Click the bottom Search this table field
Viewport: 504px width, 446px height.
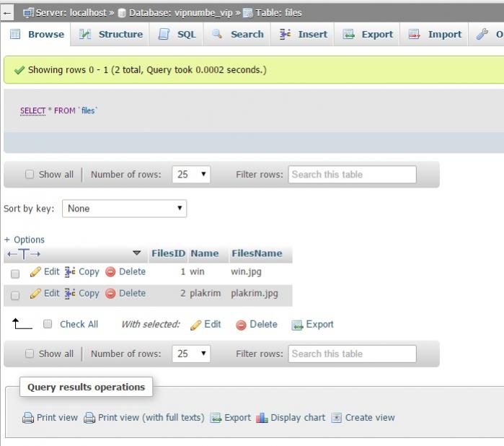353,354
